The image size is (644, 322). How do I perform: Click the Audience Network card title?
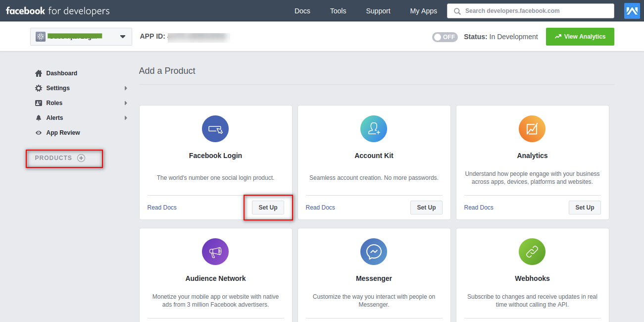pyautogui.click(x=215, y=278)
